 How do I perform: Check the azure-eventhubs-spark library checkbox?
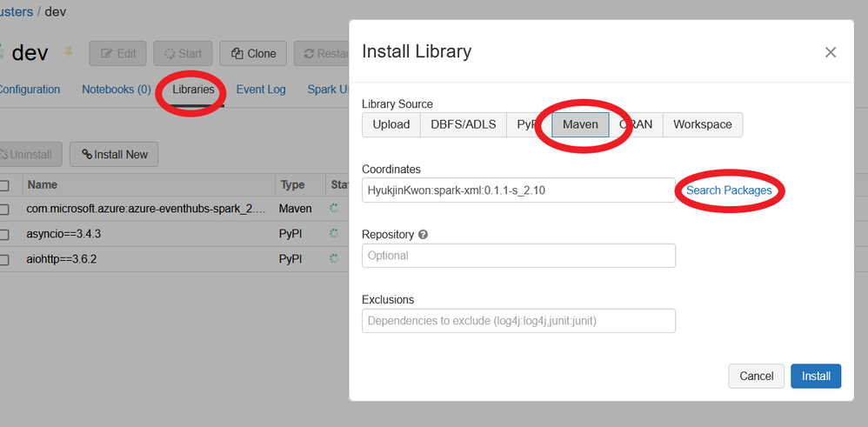click(x=4, y=209)
